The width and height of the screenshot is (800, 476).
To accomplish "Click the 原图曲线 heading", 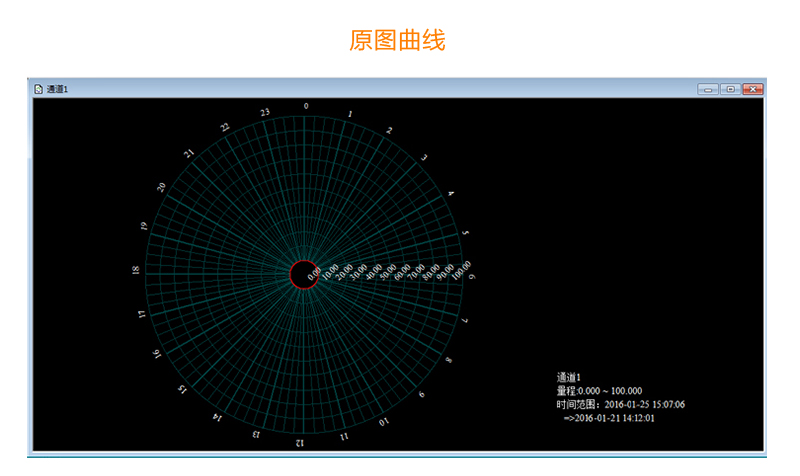I will tap(397, 40).
